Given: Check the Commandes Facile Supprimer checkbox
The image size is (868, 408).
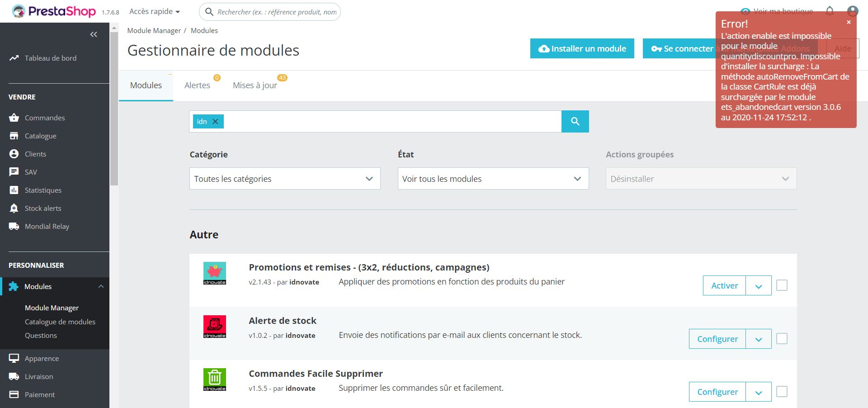Looking at the screenshot, I should point(782,392).
